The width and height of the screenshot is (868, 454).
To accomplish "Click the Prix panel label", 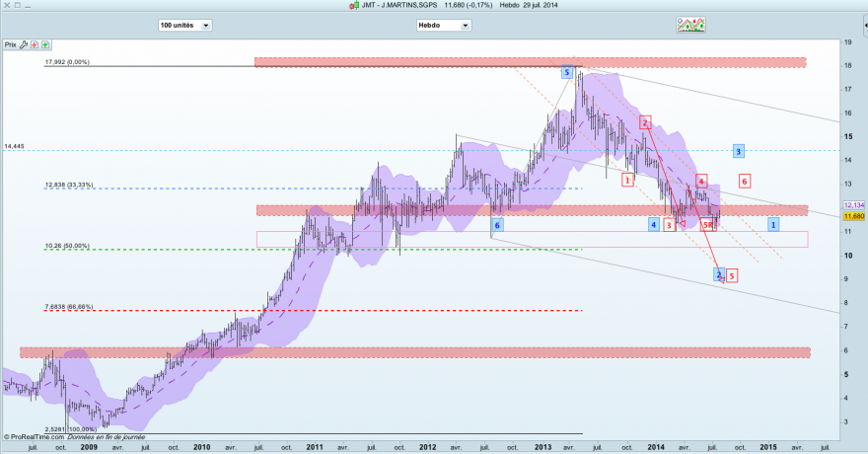I will (11, 44).
